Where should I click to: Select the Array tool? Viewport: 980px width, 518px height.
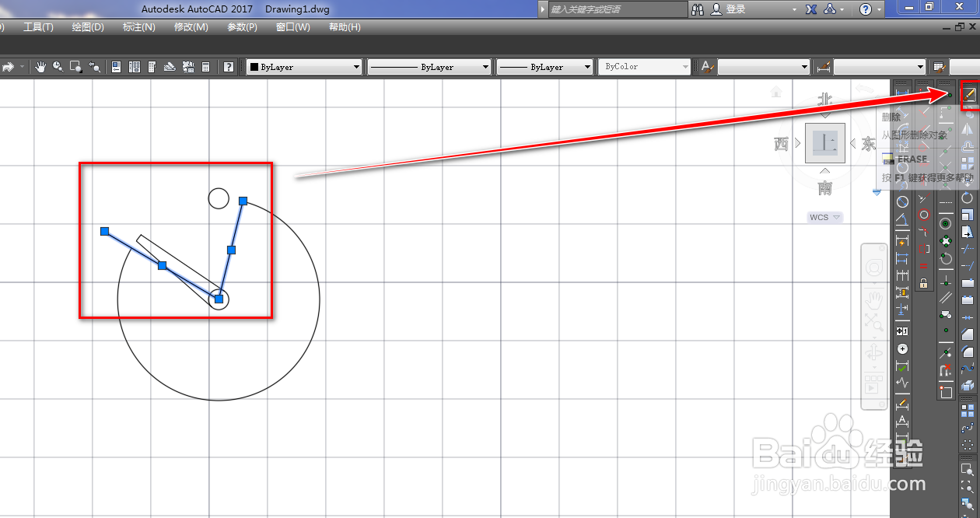click(968, 163)
